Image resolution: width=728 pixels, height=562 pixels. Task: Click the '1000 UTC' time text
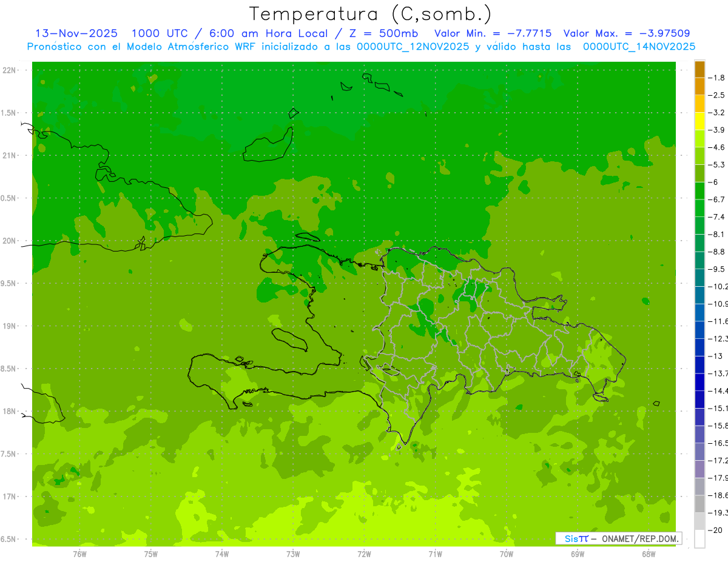(159, 33)
